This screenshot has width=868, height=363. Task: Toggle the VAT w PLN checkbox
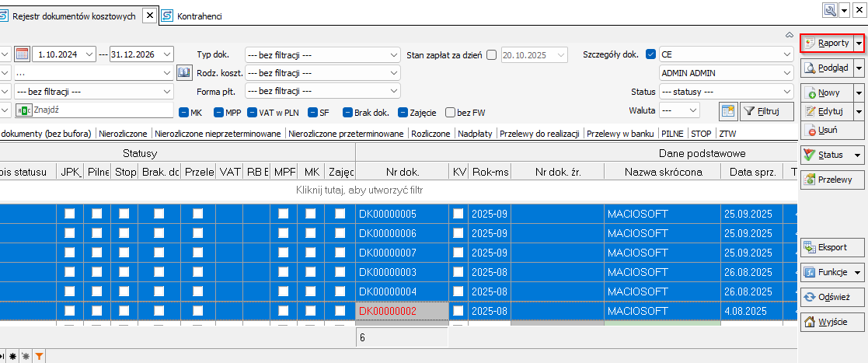click(253, 113)
